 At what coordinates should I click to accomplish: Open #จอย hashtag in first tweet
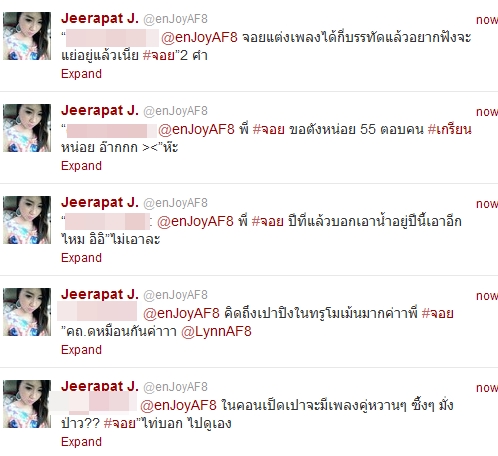click(x=159, y=55)
